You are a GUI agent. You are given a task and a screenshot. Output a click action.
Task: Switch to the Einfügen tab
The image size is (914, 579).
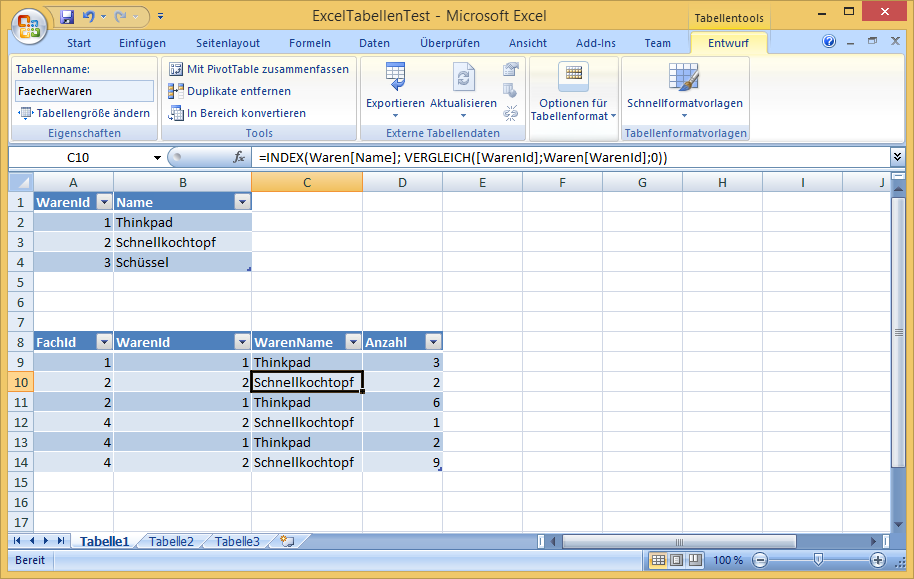142,43
